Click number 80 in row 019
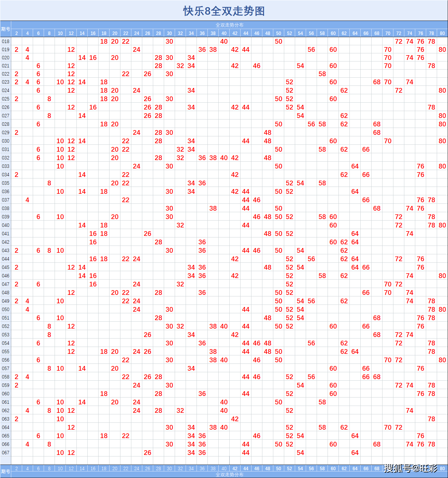 pos(442,50)
